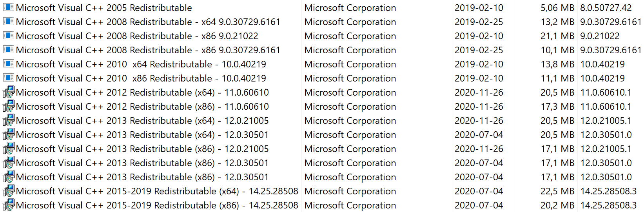The width and height of the screenshot is (644, 212).
Task: Select Visual C++ 2010 x86 Redistributable name
Action: click(x=141, y=78)
